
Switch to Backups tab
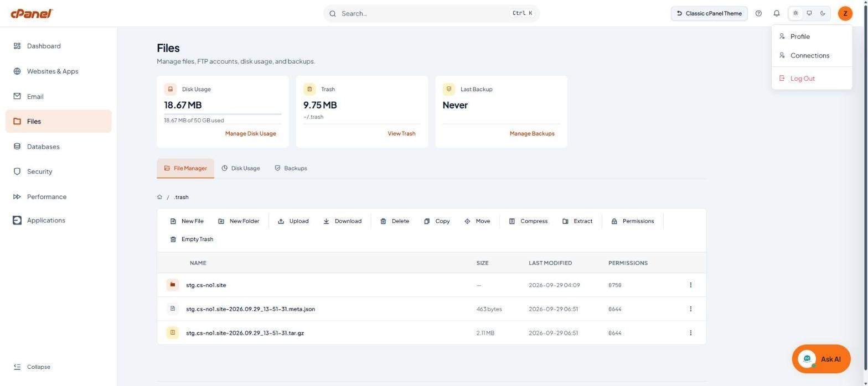coord(291,168)
